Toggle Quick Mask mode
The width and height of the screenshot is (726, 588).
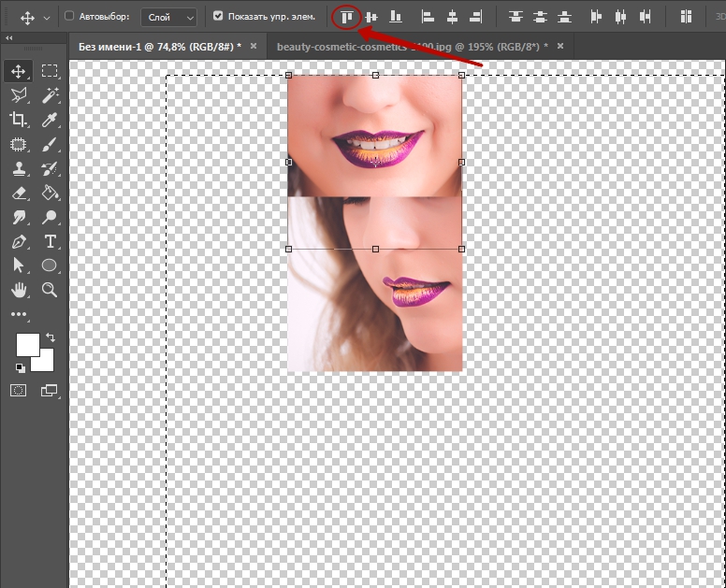(18, 391)
